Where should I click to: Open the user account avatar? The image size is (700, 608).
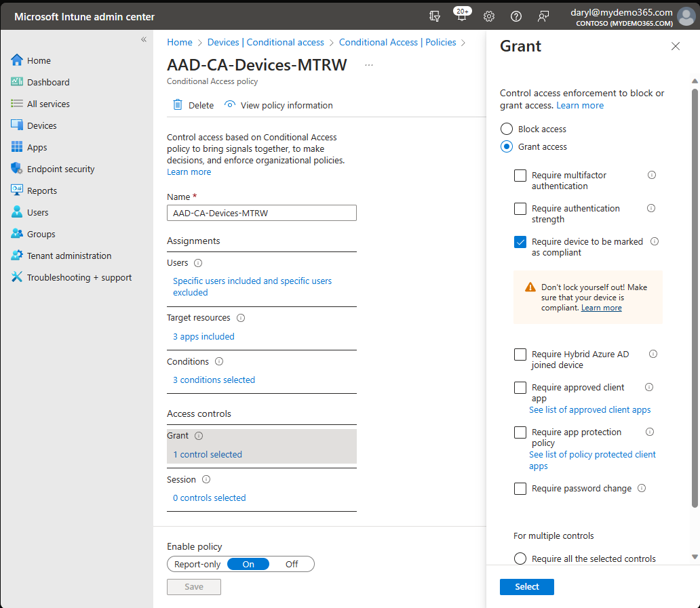coord(686,16)
